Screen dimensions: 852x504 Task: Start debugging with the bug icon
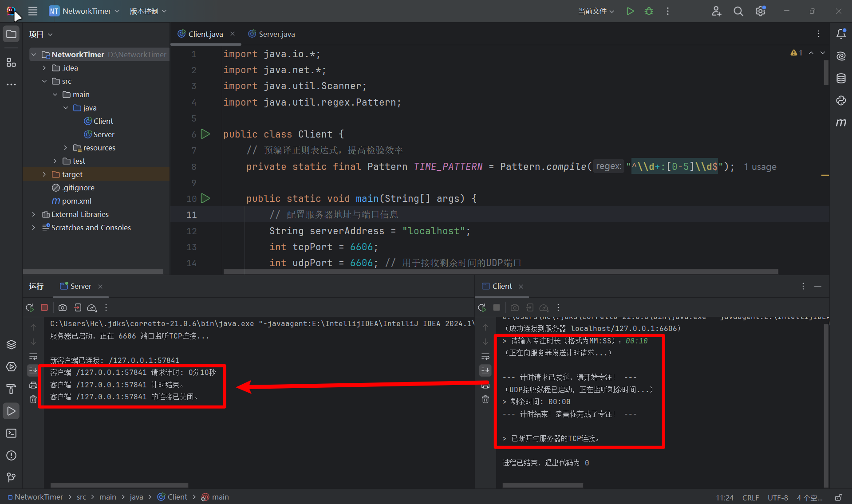[x=649, y=11]
